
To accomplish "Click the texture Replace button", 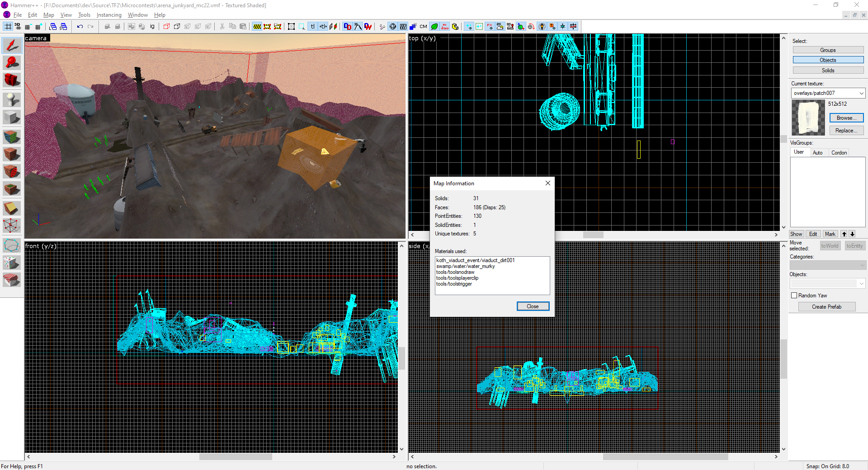I will [846, 131].
